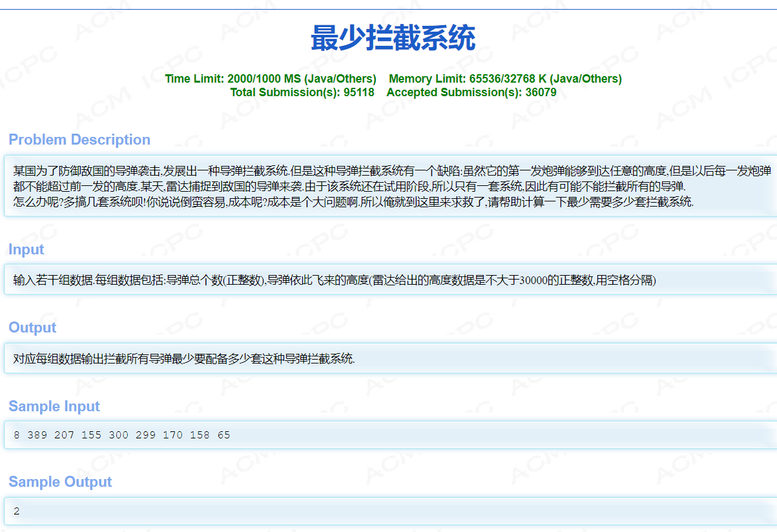The width and height of the screenshot is (777, 532).
Task: Click the Sample Output heading
Action: tap(60, 482)
